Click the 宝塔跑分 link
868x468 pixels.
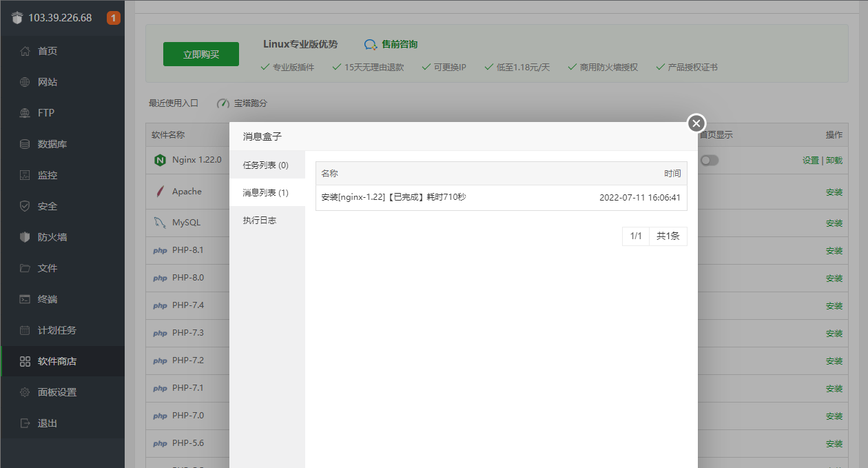coord(251,103)
